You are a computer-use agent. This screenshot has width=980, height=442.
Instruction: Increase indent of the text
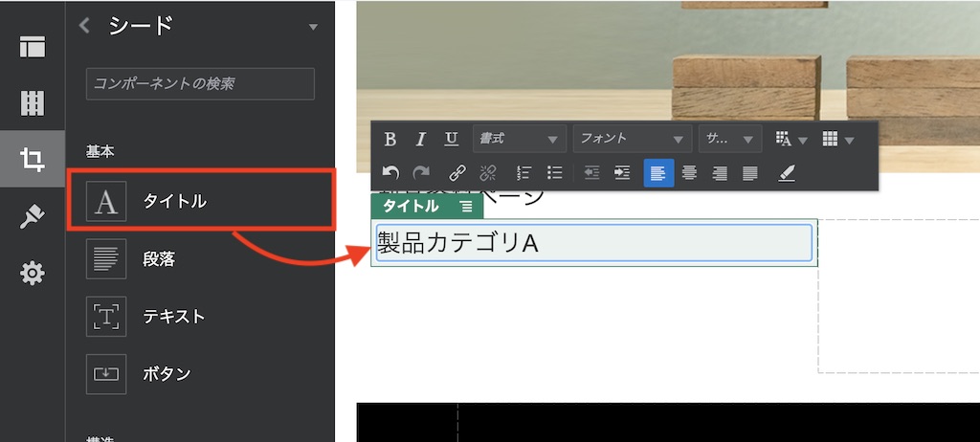pyautogui.click(x=622, y=173)
